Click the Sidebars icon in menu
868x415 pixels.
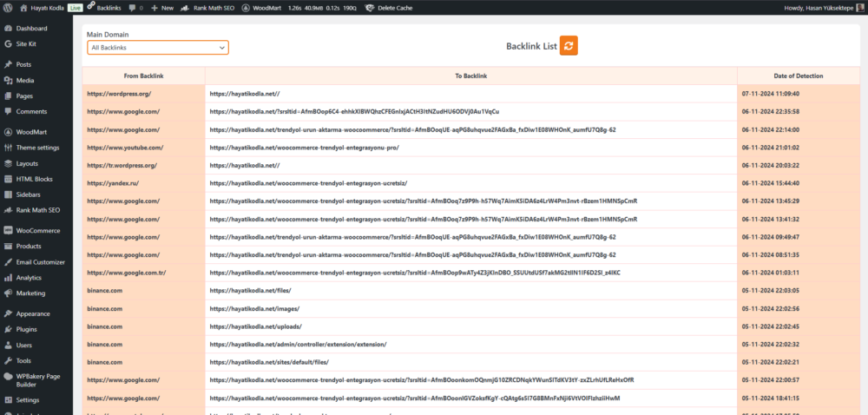[8, 194]
